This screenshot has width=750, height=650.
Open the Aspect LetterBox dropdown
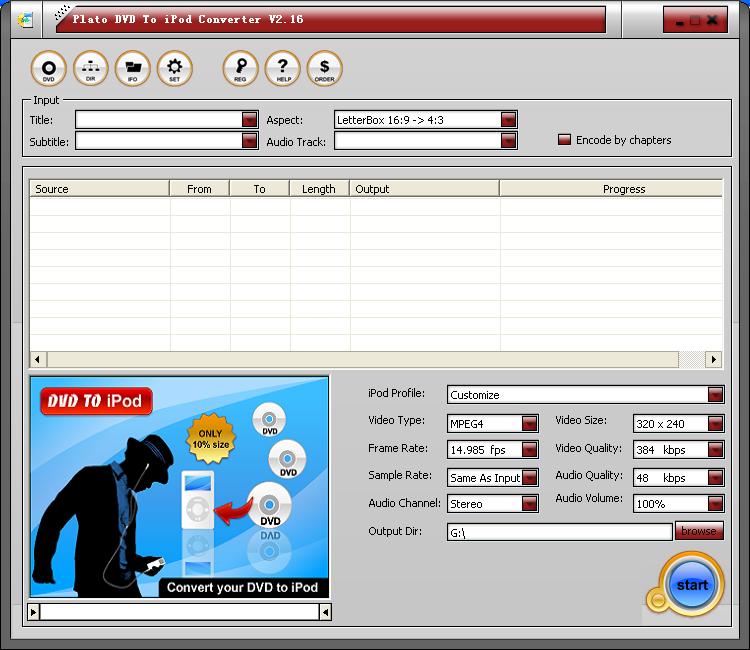[x=508, y=119]
